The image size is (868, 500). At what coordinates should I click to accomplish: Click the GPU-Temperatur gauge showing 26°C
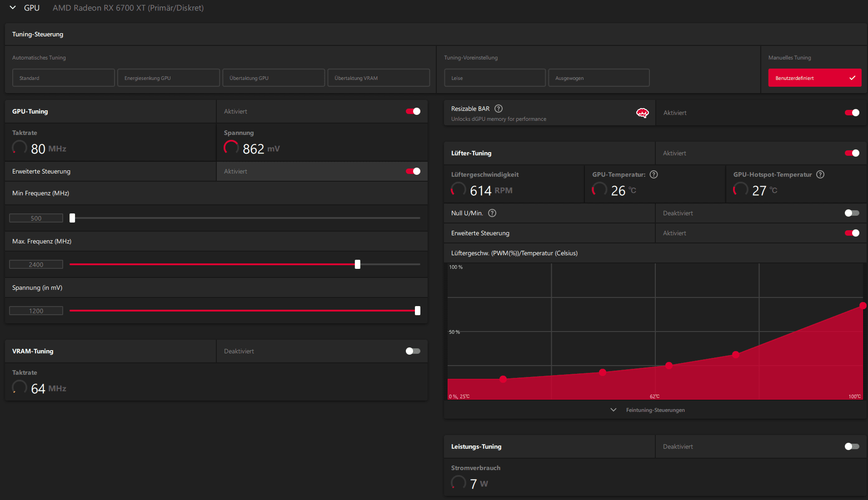[x=599, y=190]
